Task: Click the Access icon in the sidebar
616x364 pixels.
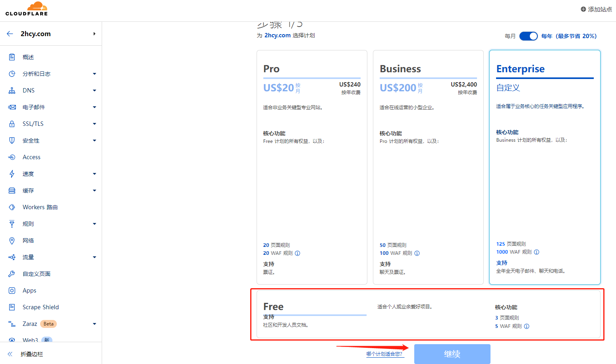Action: (12, 157)
